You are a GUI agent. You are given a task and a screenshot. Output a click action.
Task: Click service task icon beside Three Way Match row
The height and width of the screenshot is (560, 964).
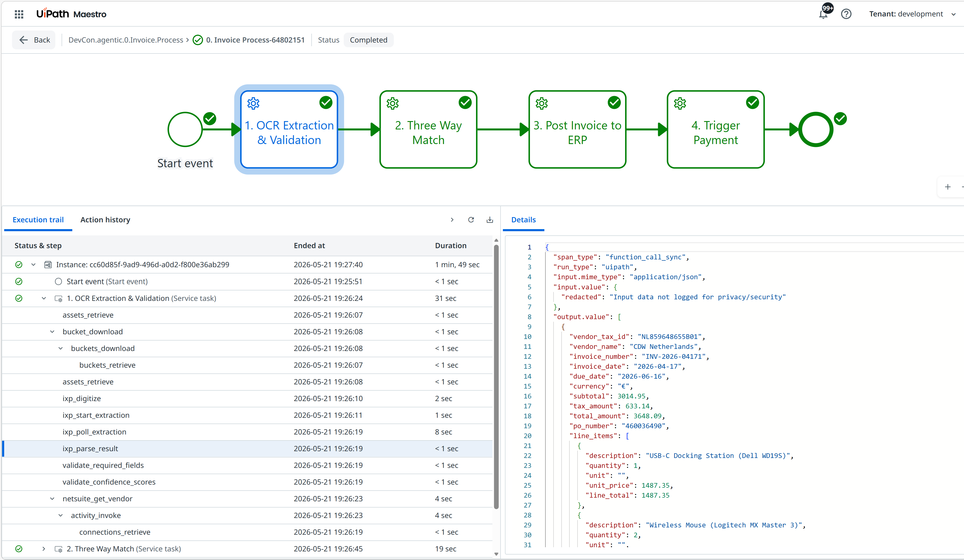(x=58, y=549)
